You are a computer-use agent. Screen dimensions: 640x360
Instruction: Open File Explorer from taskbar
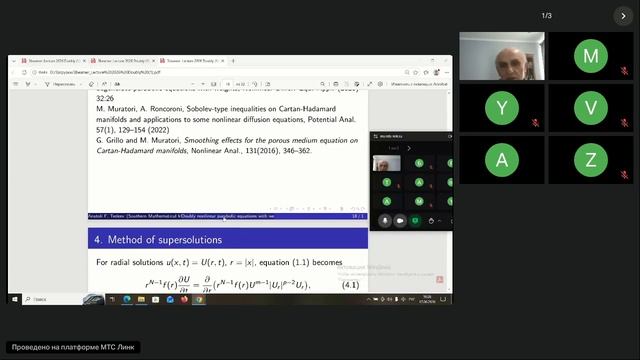(141, 299)
